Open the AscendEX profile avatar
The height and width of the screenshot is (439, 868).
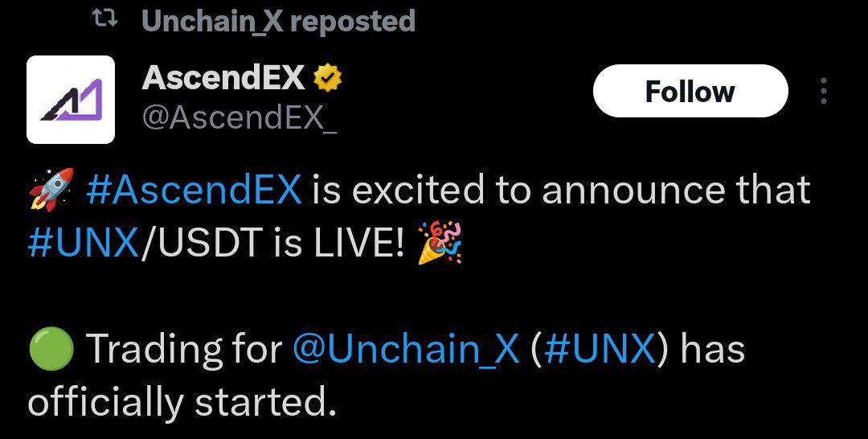tap(71, 100)
